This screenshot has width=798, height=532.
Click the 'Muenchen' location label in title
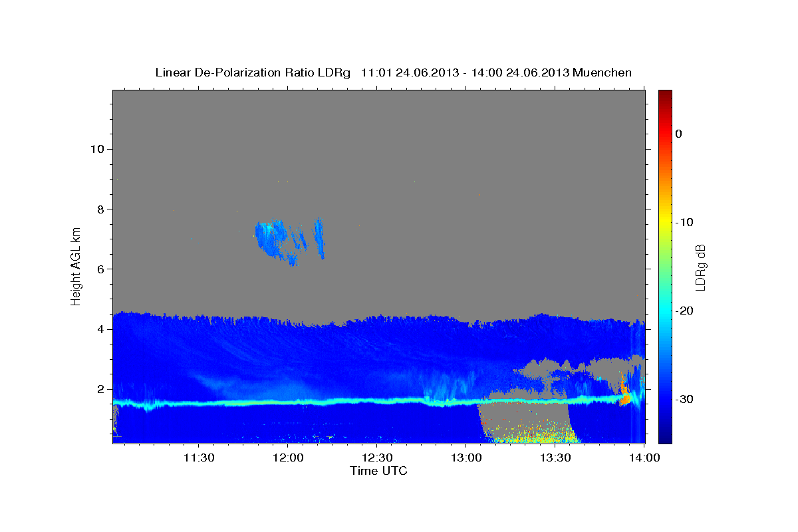602,72
